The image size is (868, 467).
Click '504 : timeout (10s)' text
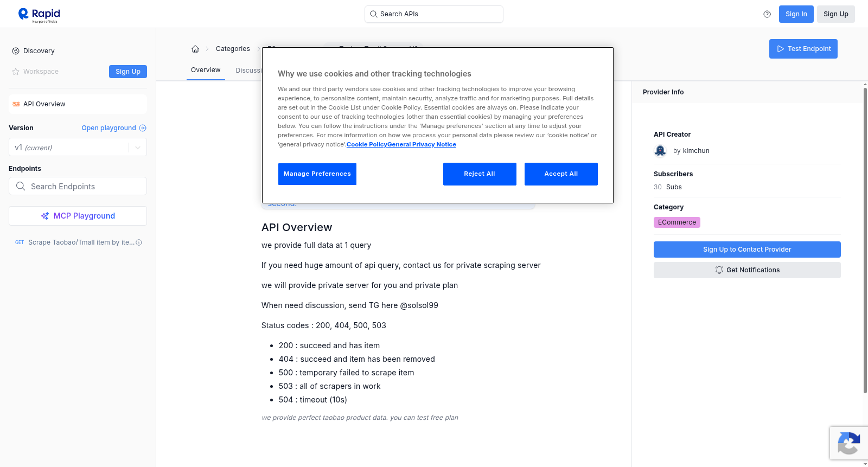[313, 400]
